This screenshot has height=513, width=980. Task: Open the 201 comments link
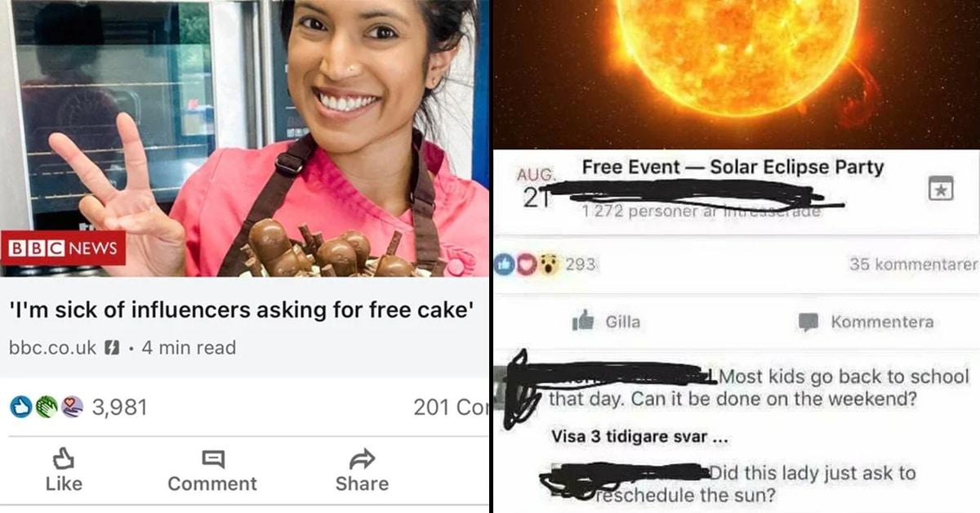tap(450, 407)
